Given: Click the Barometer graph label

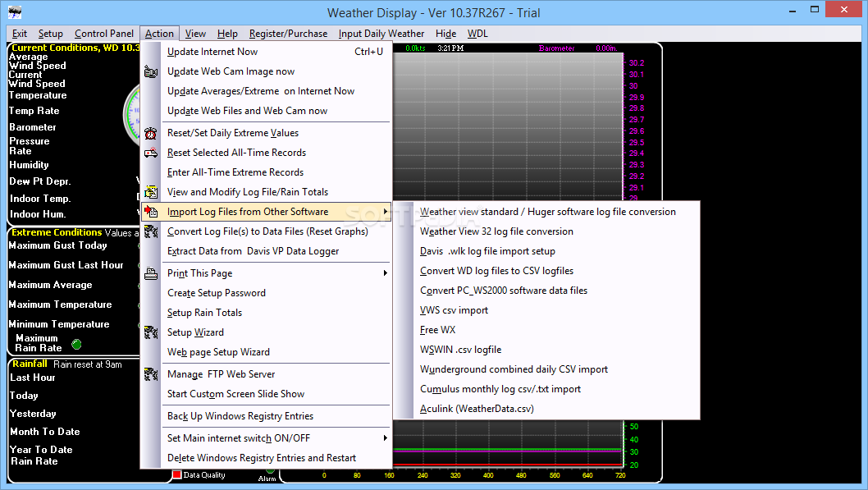Looking at the screenshot, I should [556, 48].
